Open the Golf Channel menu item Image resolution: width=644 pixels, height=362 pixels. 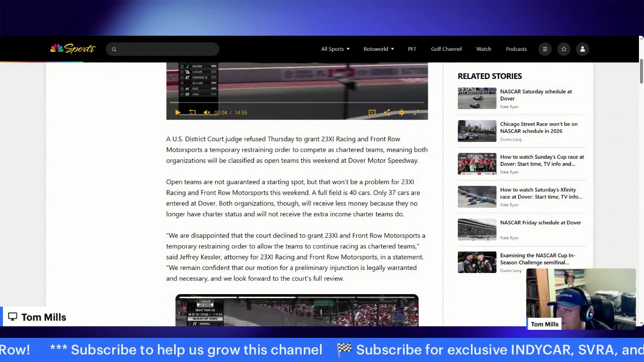point(446,49)
